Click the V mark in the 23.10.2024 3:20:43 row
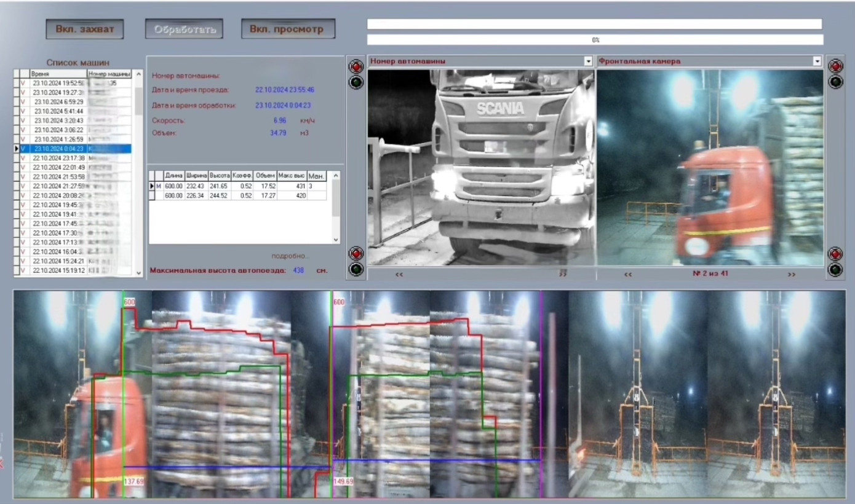The width and height of the screenshot is (855, 504). click(x=24, y=120)
